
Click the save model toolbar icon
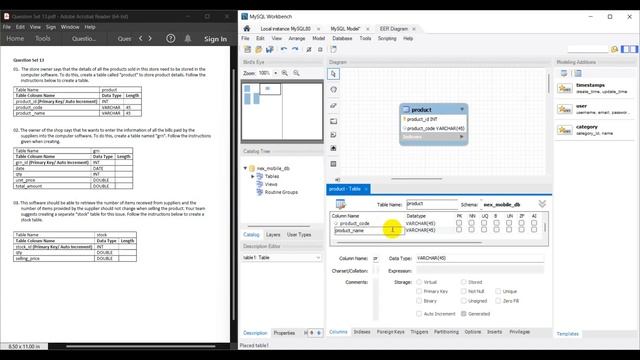coord(269,49)
